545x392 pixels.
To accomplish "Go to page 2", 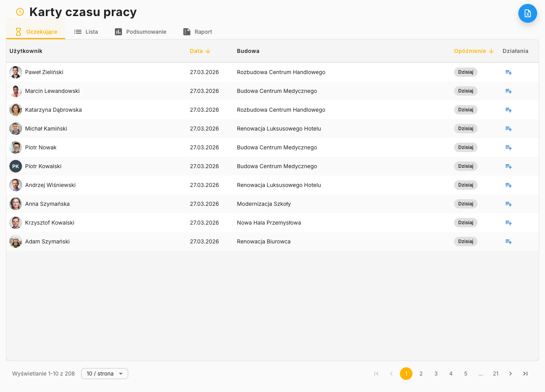I will click(x=421, y=374).
